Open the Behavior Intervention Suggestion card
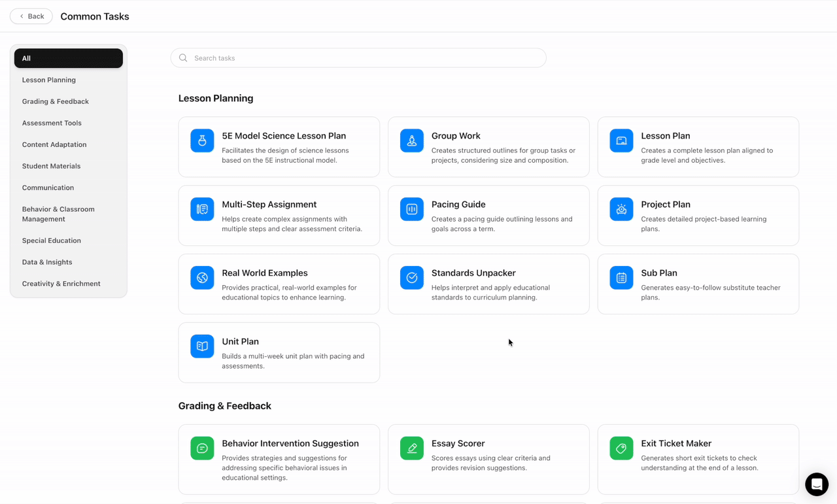Viewport: 837px width, 504px height. tap(279, 459)
